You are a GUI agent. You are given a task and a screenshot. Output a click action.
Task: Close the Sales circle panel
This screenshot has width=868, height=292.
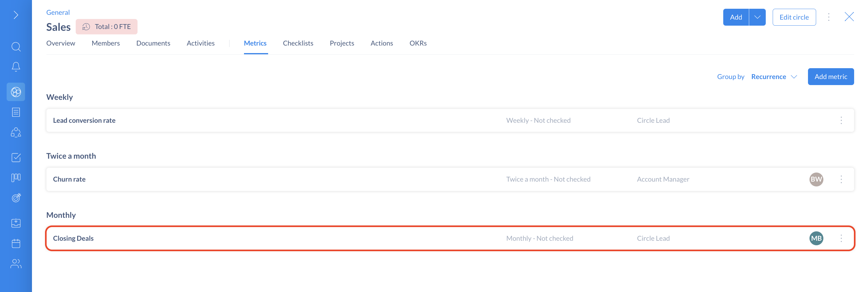tap(849, 17)
